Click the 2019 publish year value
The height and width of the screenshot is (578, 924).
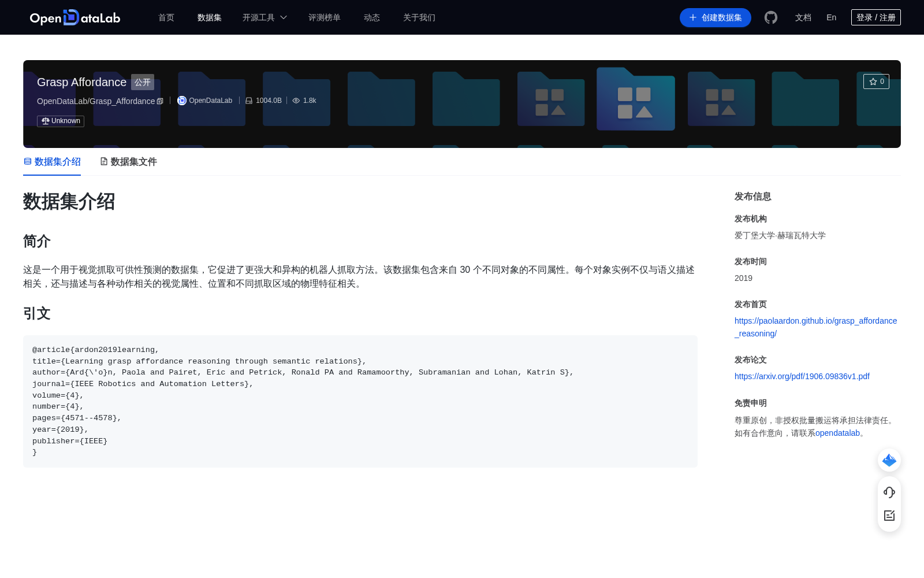point(743,278)
